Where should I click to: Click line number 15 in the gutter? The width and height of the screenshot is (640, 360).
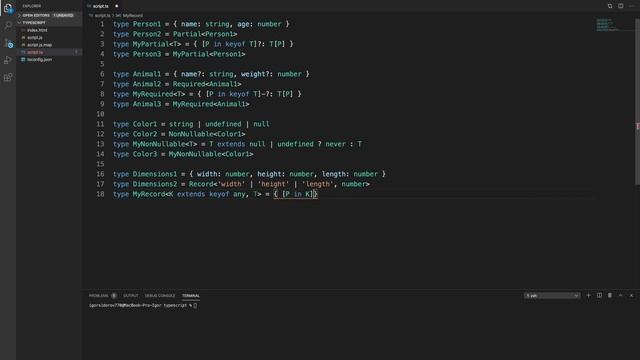coord(100,164)
